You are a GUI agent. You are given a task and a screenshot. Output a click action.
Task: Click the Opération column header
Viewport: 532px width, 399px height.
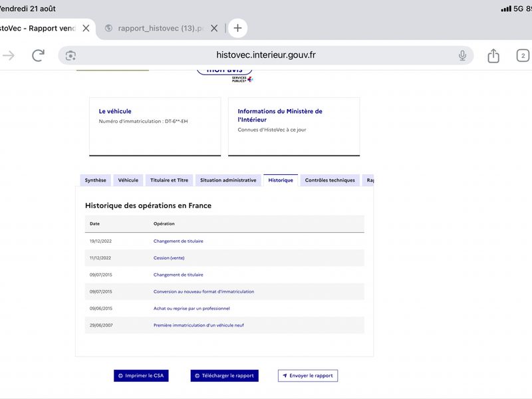(x=164, y=223)
